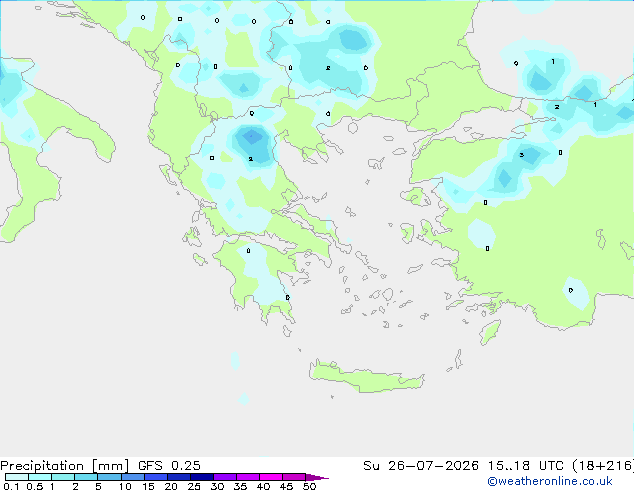634x490 pixels.
Task: Click the island of Crete on the map
Action: tap(366, 377)
